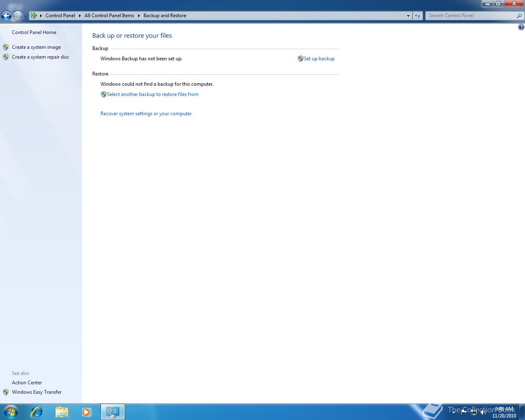Open Action Center flag tray icon
Screen dimensions: 525x420
click(x=464, y=412)
